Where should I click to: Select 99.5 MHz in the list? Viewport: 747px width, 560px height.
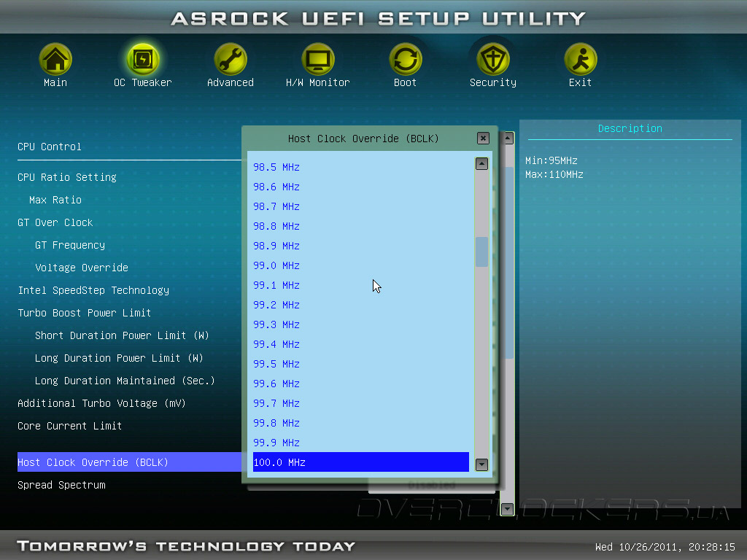(x=276, y=364)
